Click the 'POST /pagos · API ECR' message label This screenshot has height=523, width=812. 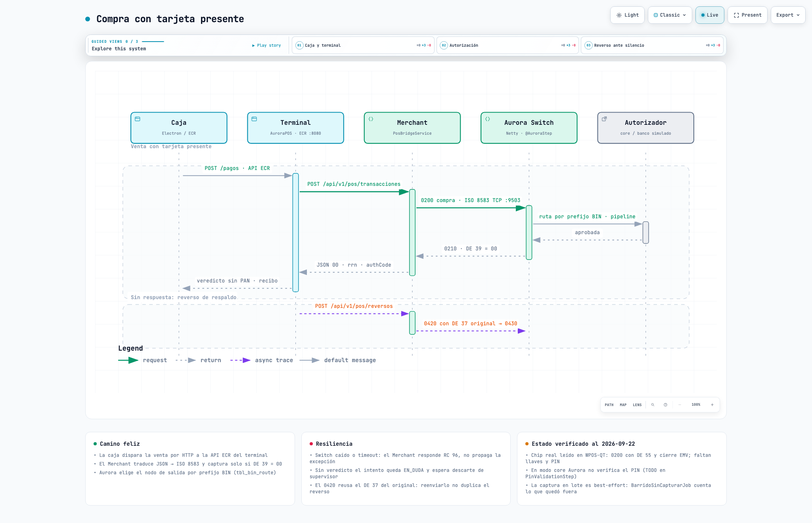(237, 168)
